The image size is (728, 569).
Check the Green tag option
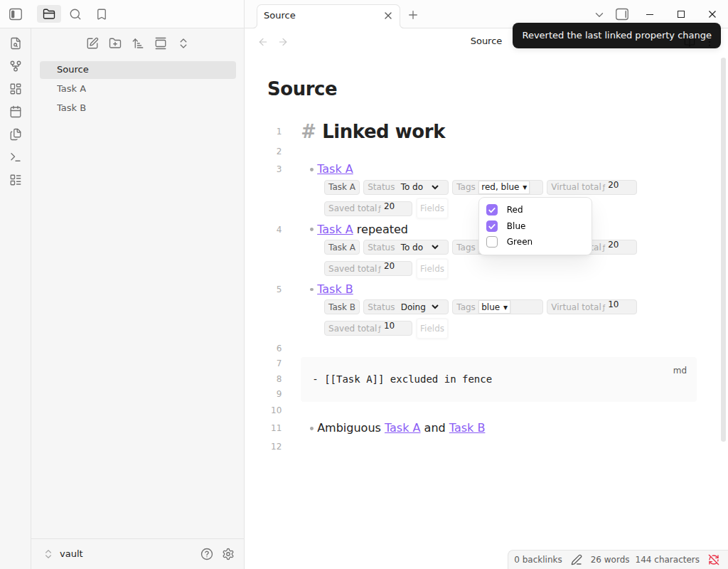click(x=492, y=242)
